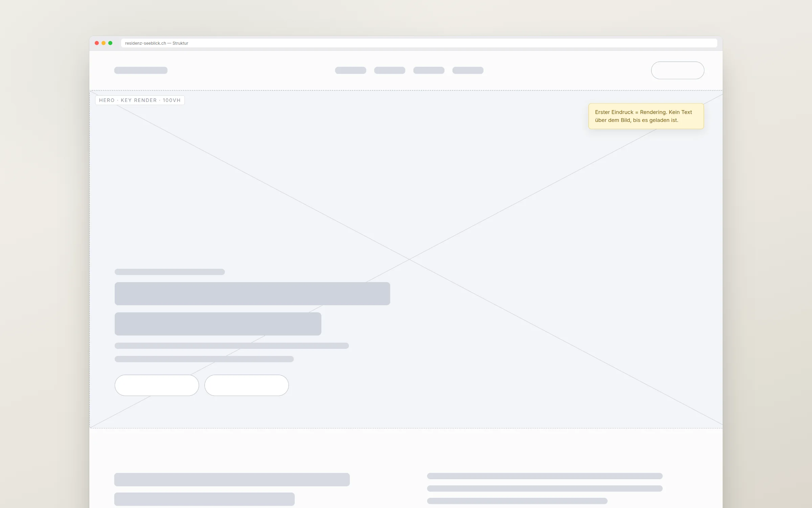Click the logo placeholder in the header
Image resolution: width=812 pixels, height=508 pixels.
[141, 70]
